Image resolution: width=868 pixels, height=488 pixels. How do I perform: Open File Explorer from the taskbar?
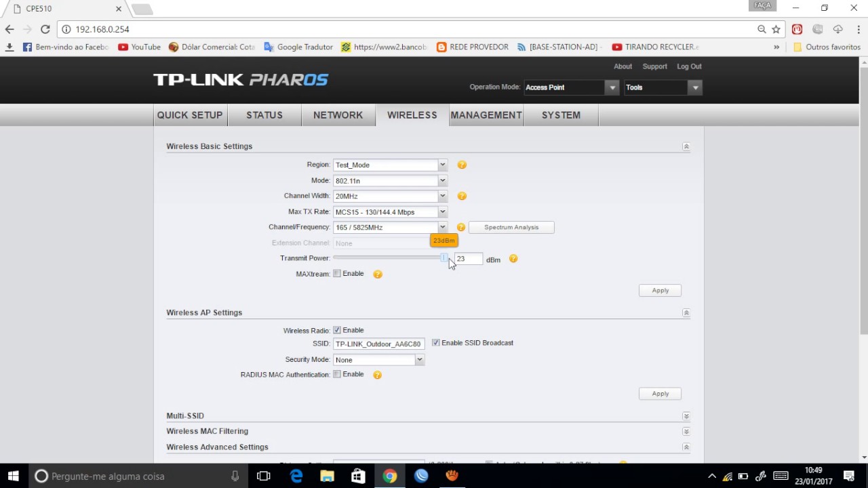coord(327,476)
